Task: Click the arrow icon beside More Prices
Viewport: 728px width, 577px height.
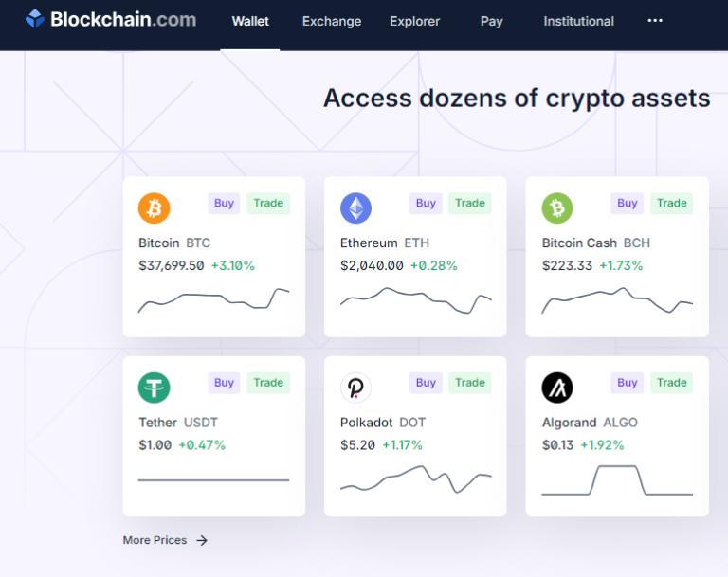Action: tap(202, 540)
